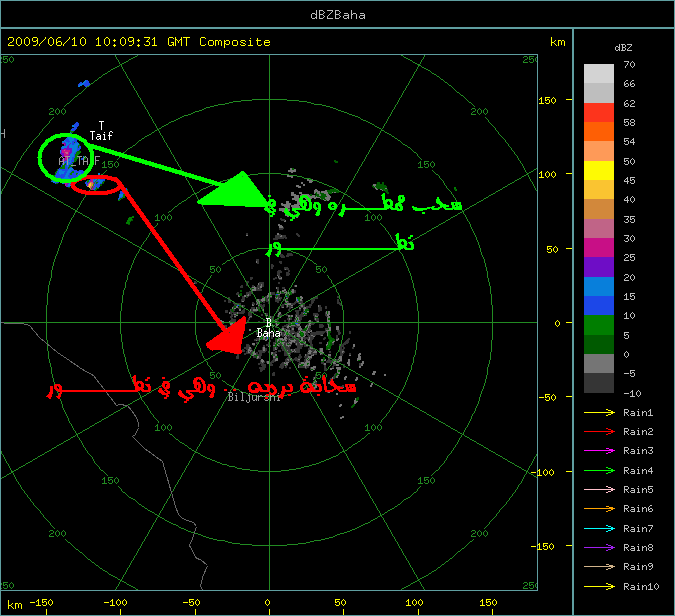
Task: Select the yellow color band below 50 dBZ
Action: (x=599, y=170)
